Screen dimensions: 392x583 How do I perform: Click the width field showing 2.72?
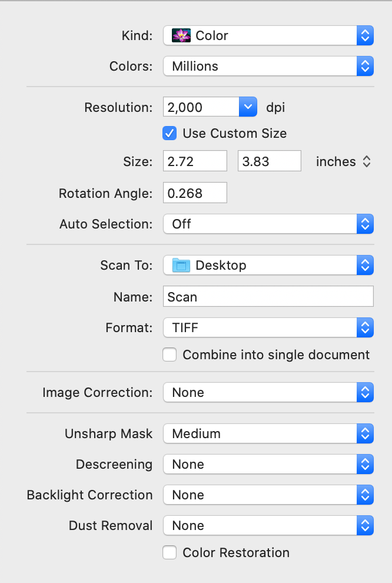pyautogui.click(x=195, y=161)
